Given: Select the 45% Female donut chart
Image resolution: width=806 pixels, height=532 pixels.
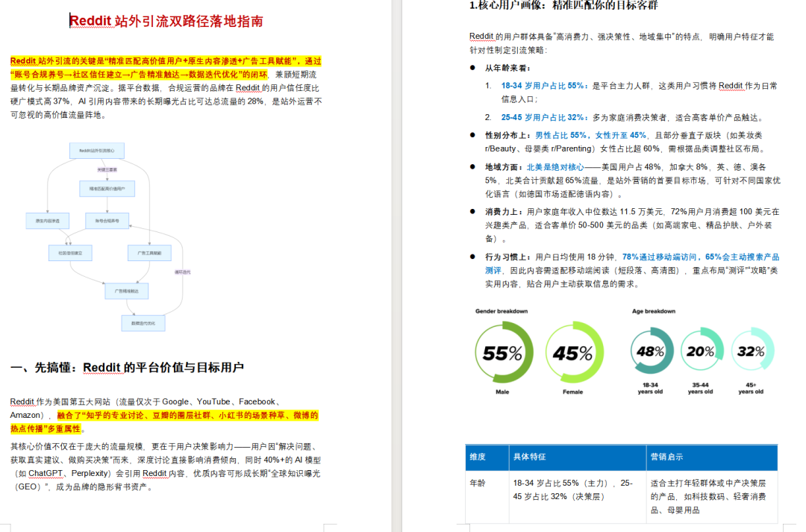Looking at the screenshot, I should (575, 354).
